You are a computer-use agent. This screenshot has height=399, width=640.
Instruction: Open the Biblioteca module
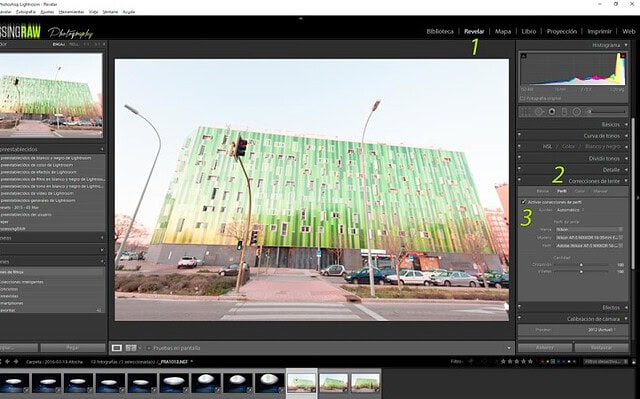point(440,31)
